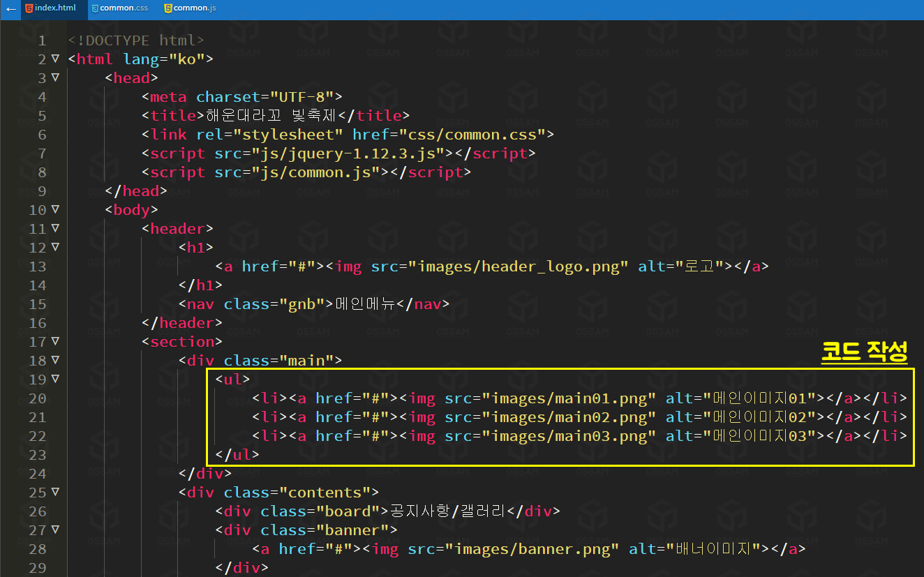Click the 메인메뉴 text inside nav
This screenshot has width=924, height=577.
tap(366, 304)
